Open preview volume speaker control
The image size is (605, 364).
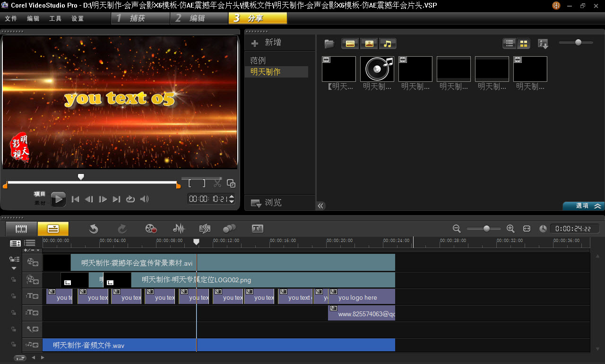145,199
